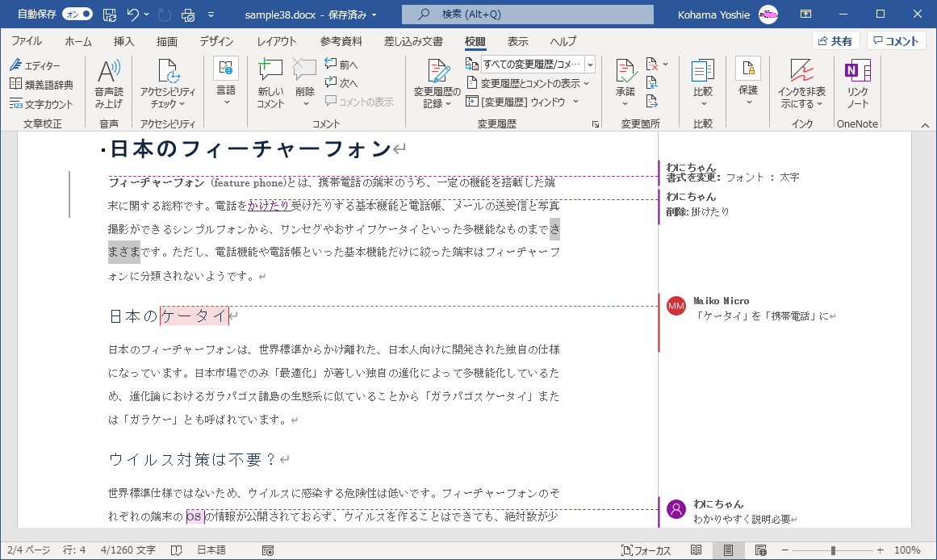
Task: Adjust the zoom slider in status bar
Action: coord(833,550)
